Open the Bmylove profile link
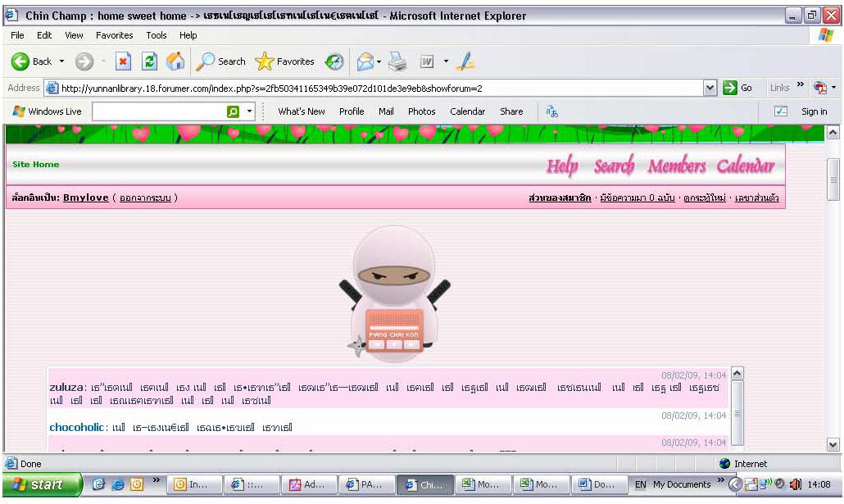Image resolution: width=844 pixels, height=504 pixels. [85, 198]
